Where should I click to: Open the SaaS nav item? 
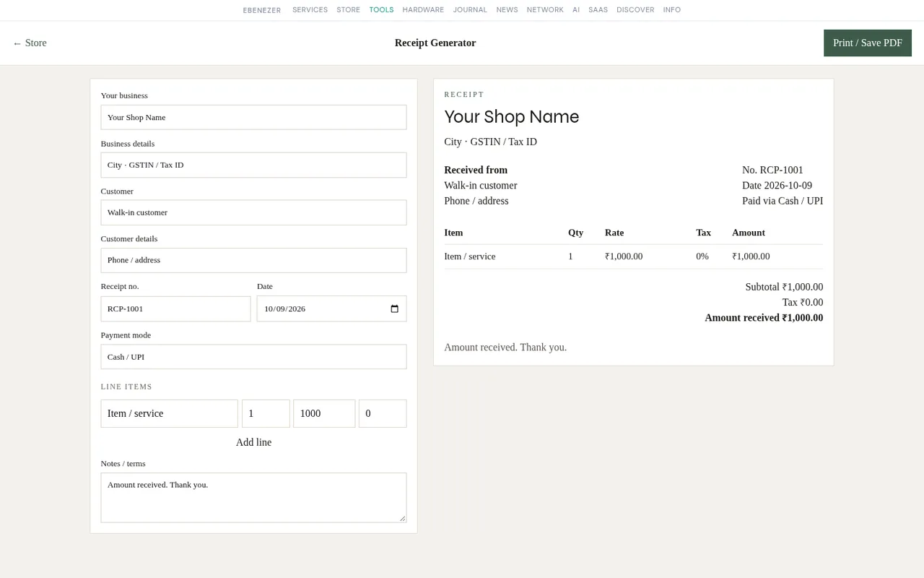[598, 10]
